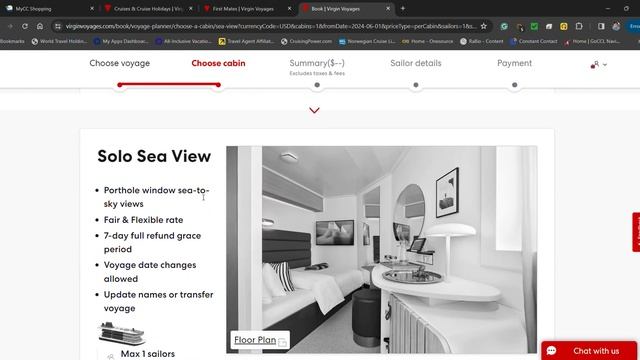Viewport: 640px width, 360px height.
Task: Open Constant Contact bookmark
Action: point(534,41)
